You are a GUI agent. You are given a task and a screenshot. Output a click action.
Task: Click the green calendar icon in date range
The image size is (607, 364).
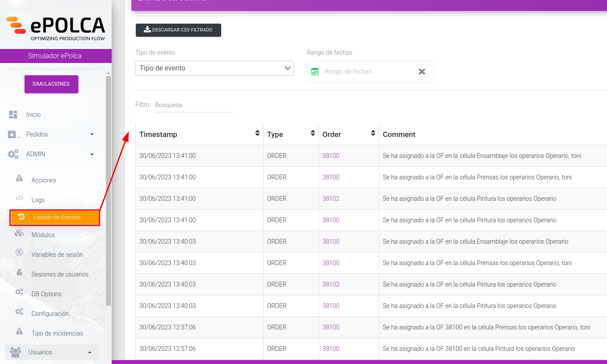coord(315,71)
